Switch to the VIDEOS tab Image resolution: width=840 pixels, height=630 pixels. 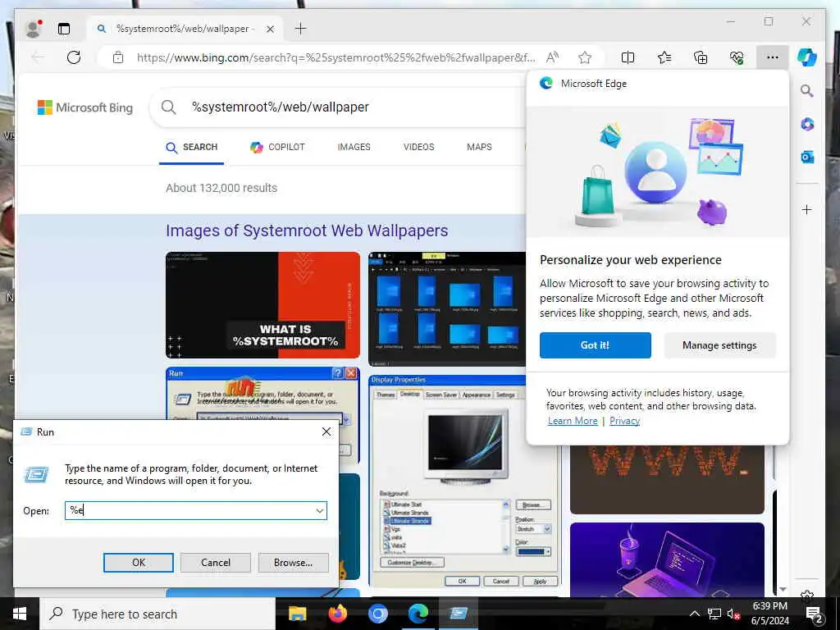[x=419, y=148]
